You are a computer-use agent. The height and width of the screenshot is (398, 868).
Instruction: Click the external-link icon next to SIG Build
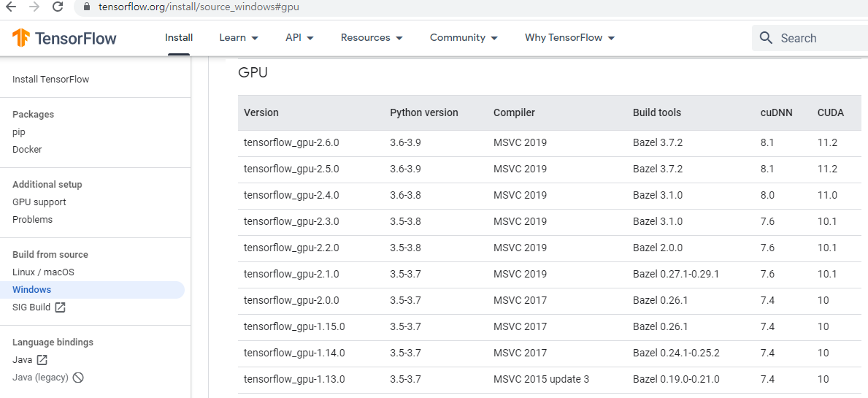61,307
